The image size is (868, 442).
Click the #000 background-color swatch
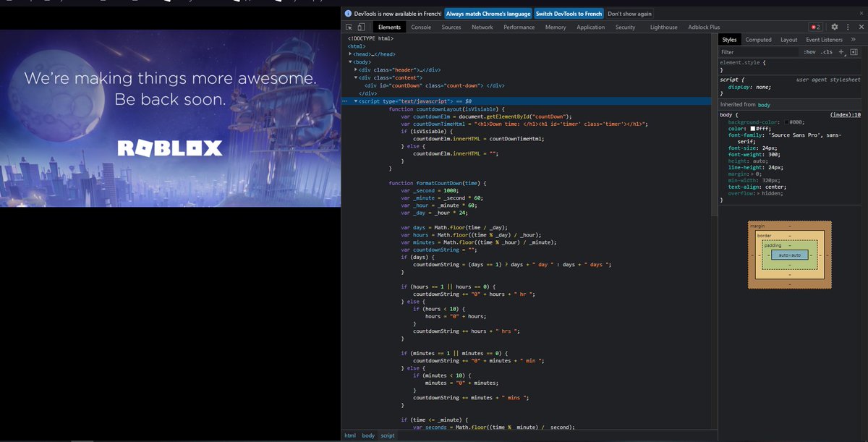coord(786,122)
